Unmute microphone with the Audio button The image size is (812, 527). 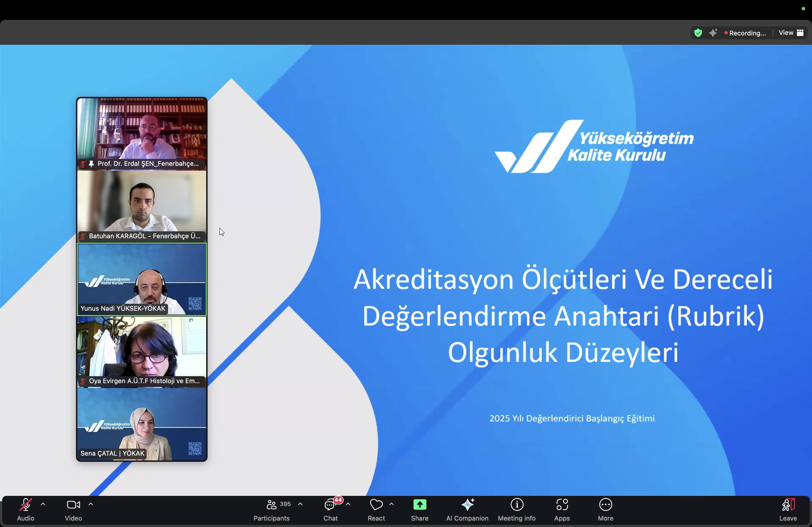[26, 510]
